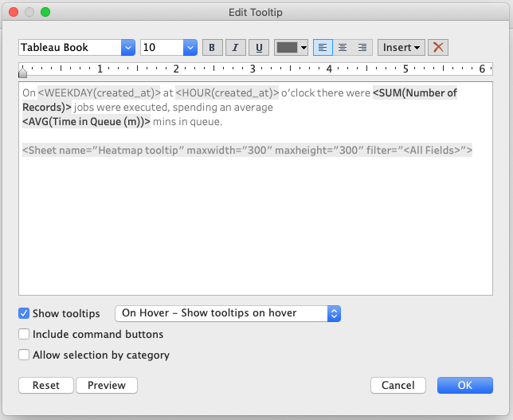The image size is (513, 420).
Task: Open font size dropdown
Action: (168, 48)
